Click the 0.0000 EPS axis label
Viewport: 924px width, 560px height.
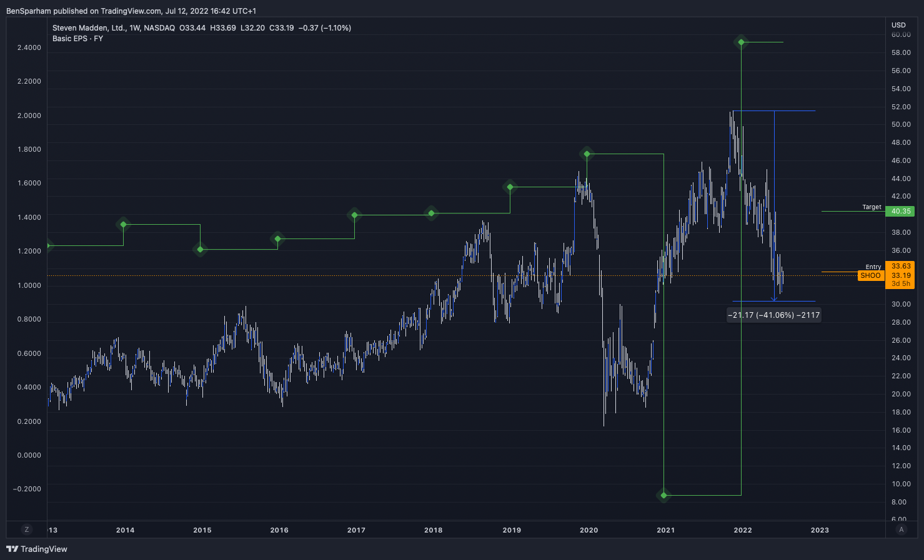[x=29, y=455]
